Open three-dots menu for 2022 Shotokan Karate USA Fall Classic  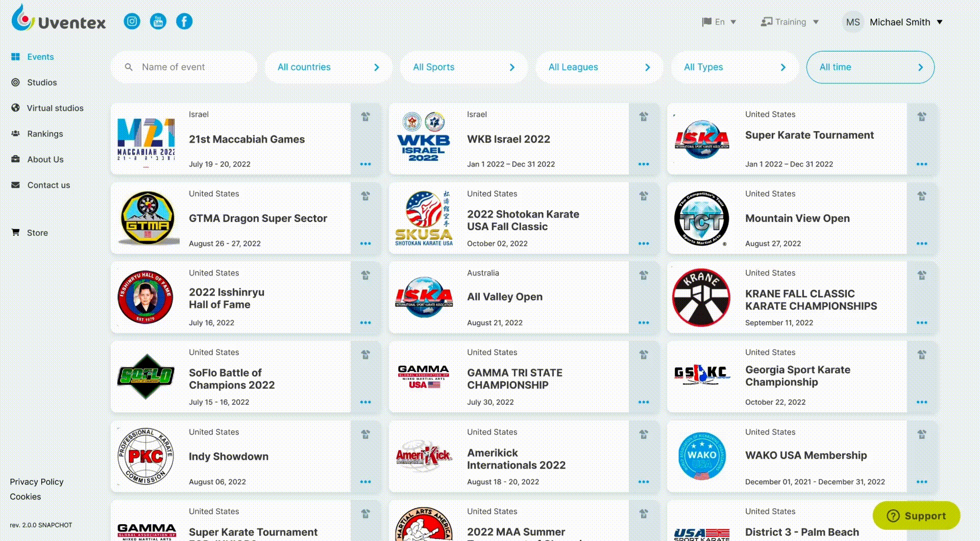644,243
